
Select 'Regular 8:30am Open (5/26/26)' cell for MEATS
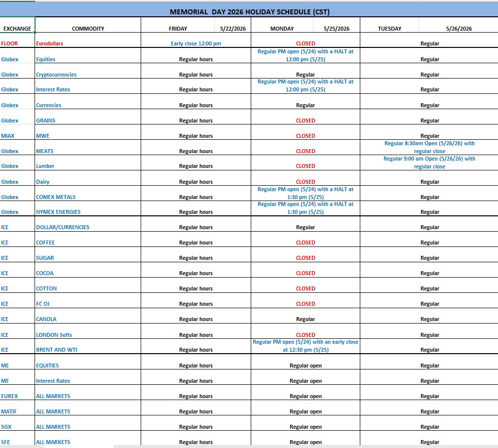point(429,148)
